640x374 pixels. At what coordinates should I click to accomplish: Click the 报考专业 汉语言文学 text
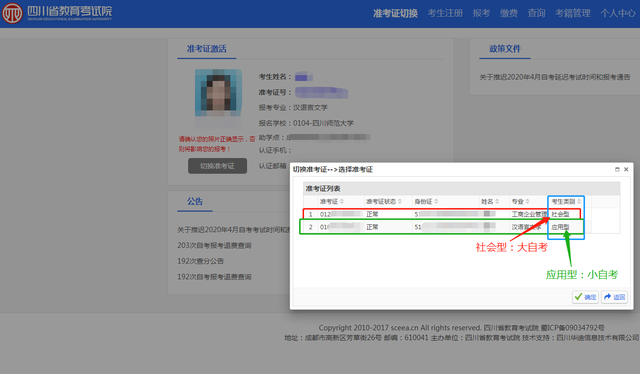click(x=293, y=107)
